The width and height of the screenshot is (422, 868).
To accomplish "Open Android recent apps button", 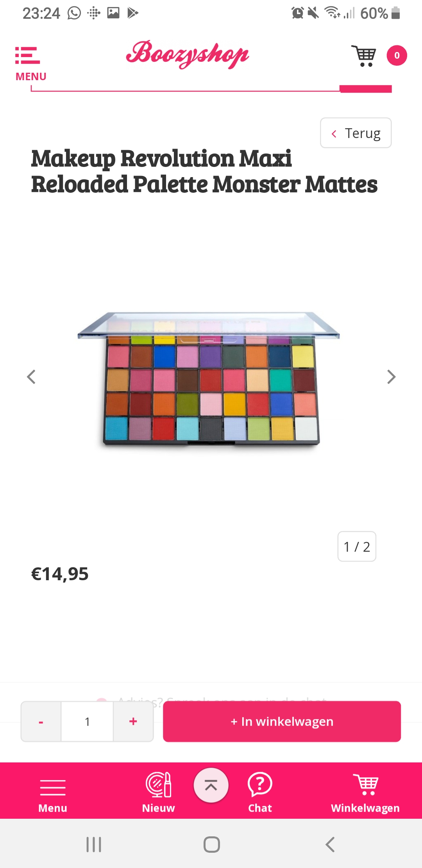I will [x=94, y=845].
